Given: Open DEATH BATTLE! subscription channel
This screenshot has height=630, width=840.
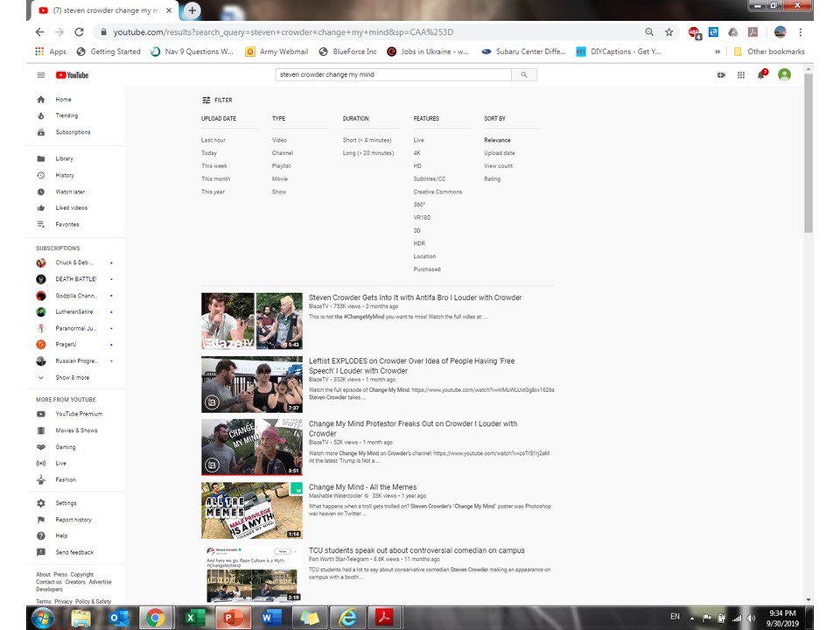Looking at the screenshot, I should [x=75, y=279].
